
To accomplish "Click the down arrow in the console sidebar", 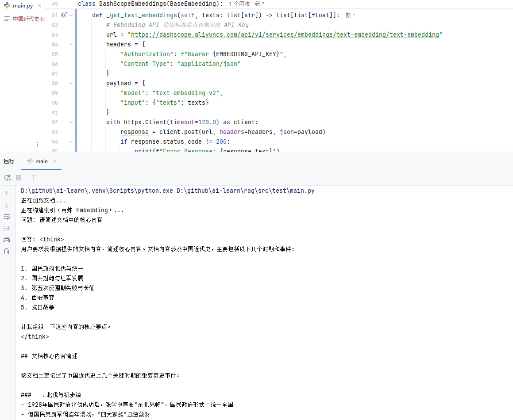I will click(x=7, y=205).
